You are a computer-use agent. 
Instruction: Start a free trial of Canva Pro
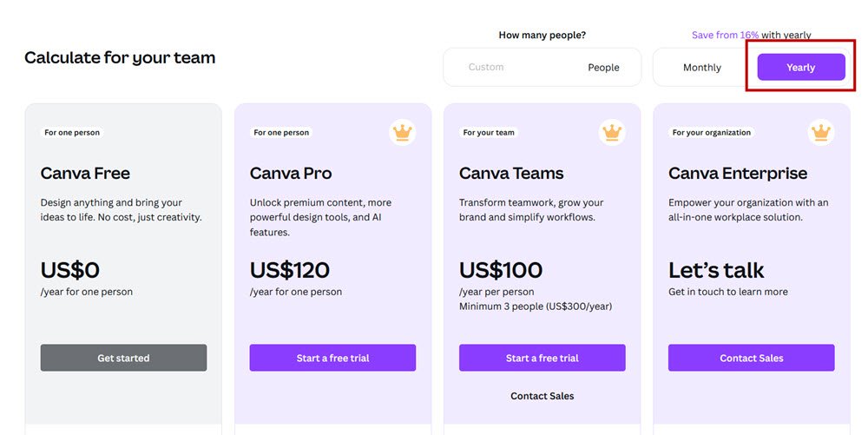332,358
